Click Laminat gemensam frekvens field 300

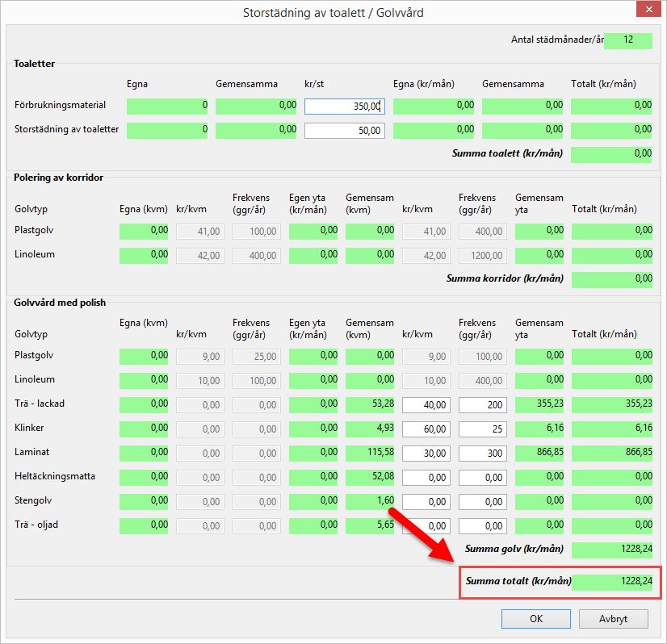point(483,454)
